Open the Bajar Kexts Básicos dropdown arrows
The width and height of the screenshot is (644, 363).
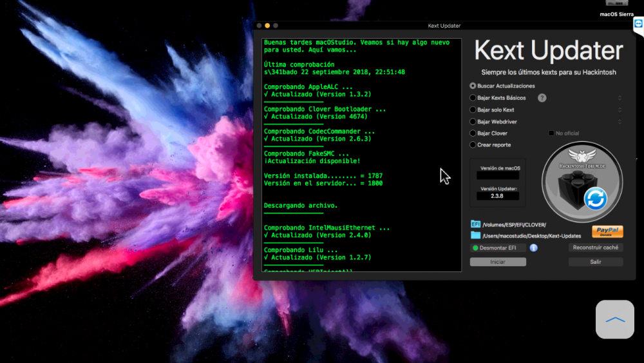(x=620, y=98)
